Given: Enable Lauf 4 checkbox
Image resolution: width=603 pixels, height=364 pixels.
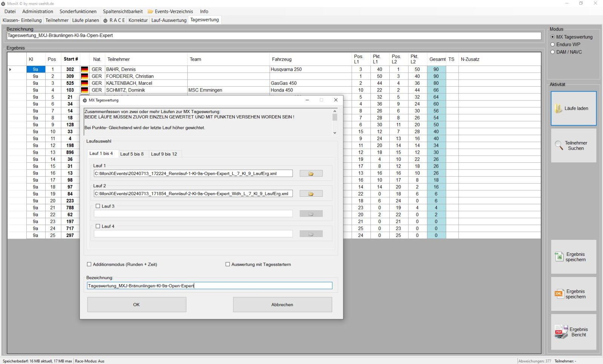Looking at the screenshot, I should click(98, 226).
